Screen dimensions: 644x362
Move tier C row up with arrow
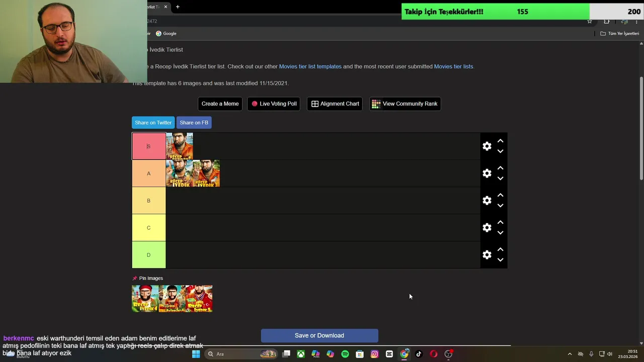(500, 223)
